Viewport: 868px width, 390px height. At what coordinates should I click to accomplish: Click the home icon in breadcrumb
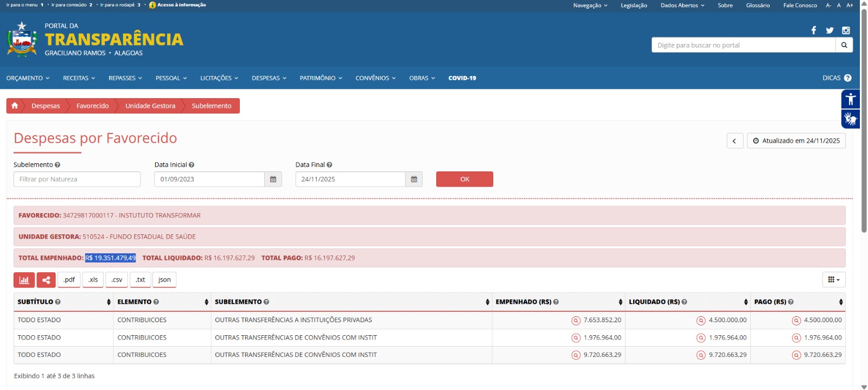coord(15,106)
